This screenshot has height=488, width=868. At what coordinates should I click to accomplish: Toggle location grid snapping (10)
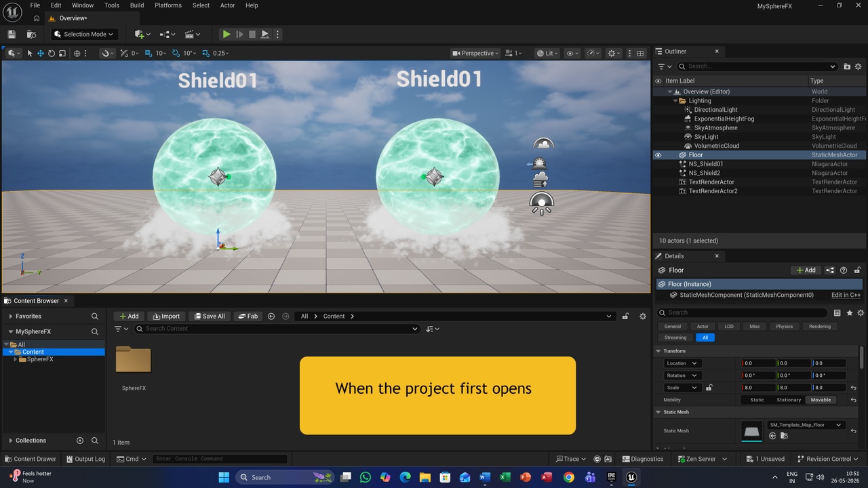point(149,53)
